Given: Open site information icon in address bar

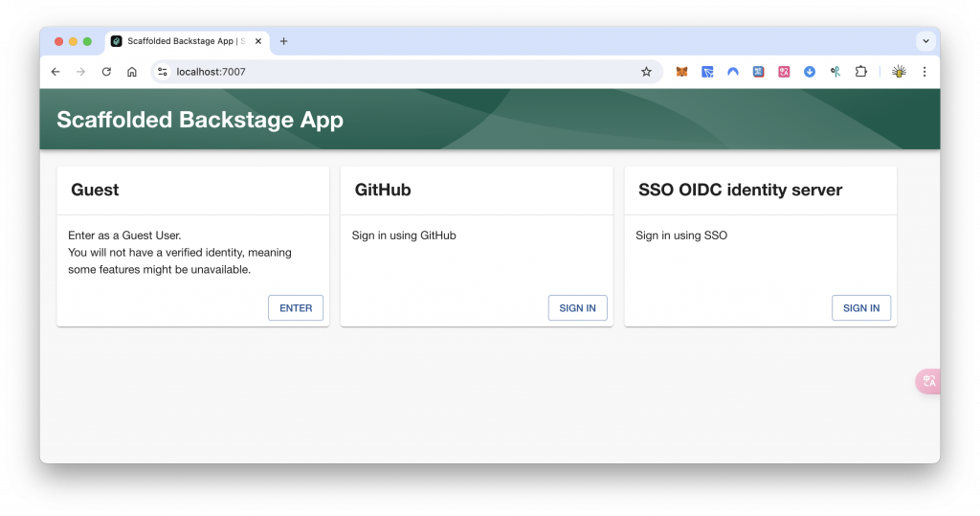Looking at the screenshot, I should click(x=163, y=72).
